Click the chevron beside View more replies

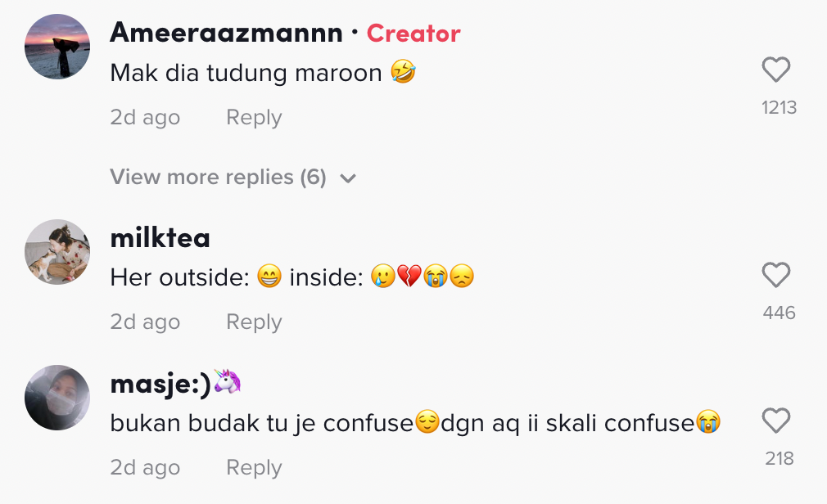(348, 178)
